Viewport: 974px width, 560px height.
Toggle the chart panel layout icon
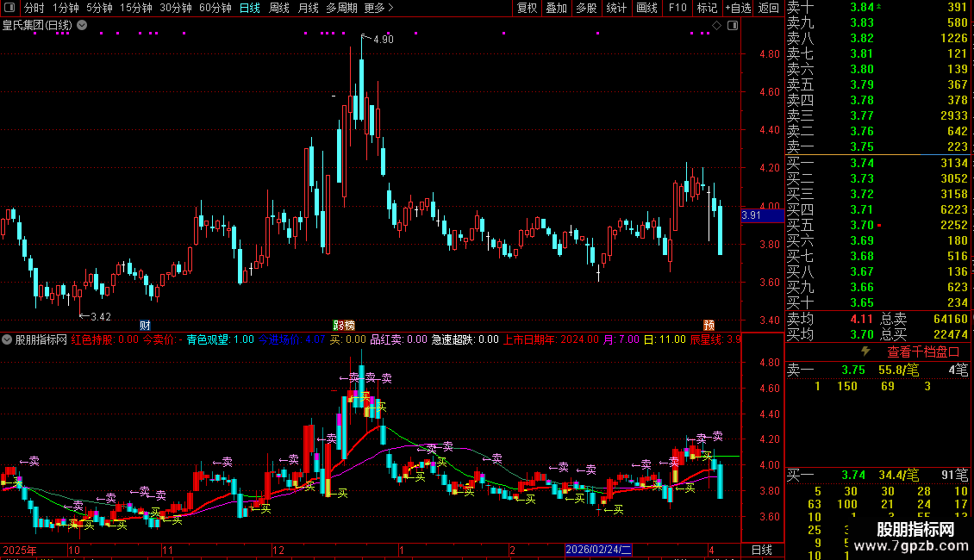[x=733, y=26]
